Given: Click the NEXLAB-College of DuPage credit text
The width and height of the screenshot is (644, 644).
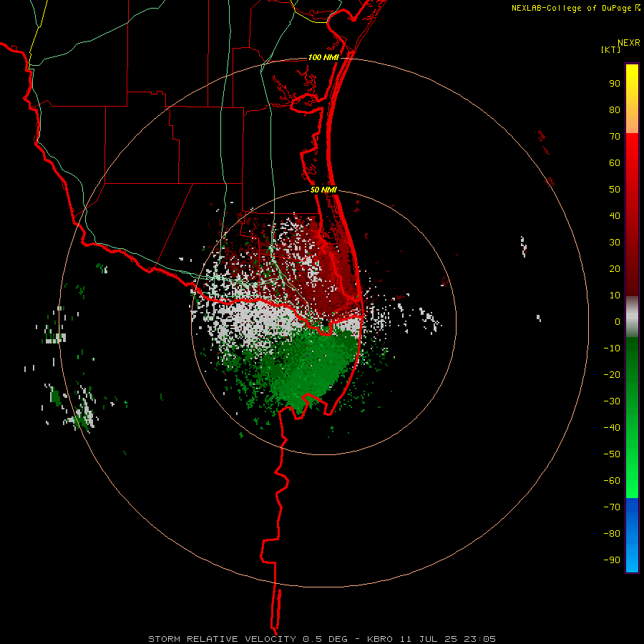Looking at the screenshot, I should pyautogui.click(x=575, y=8).
